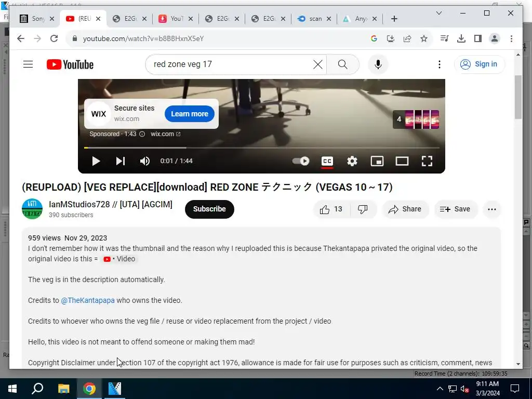Expand the tab search chevron
The height and width of the screenshot is (399, 532).
tap(439, 13)
